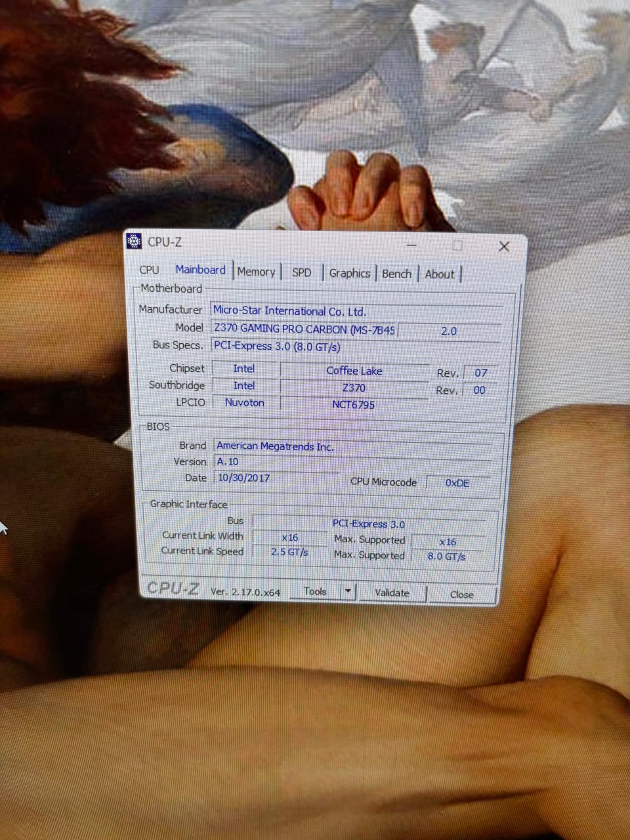Click the model value Z370 GAMING PRO CARBON

point(304,329)
